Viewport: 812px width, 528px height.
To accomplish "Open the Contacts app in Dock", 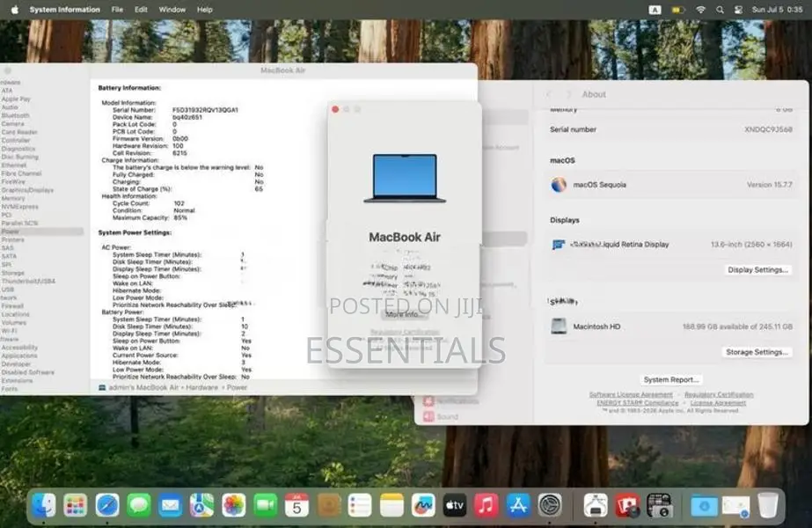I will tap(328, 505).
